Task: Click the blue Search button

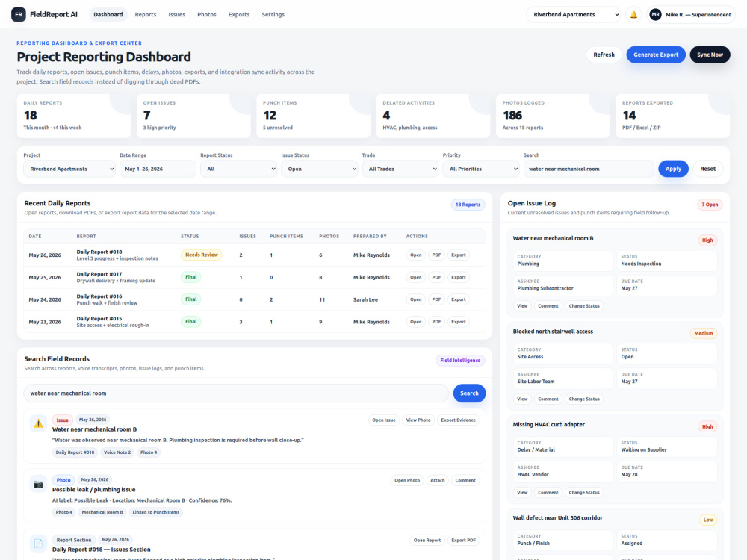Action: [x=469, y=393]
